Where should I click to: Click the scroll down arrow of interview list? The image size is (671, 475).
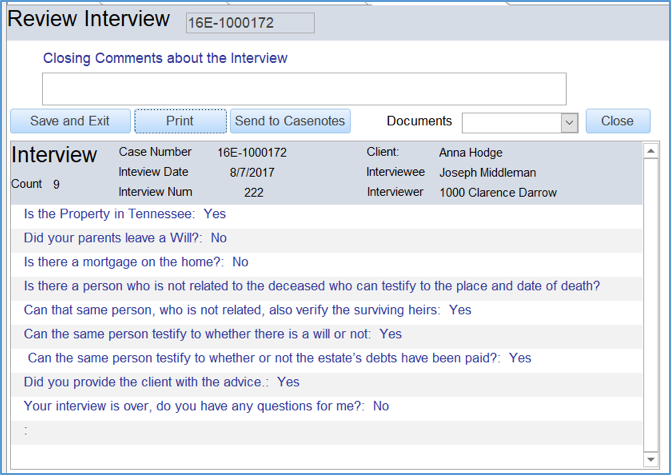[650, 460]
